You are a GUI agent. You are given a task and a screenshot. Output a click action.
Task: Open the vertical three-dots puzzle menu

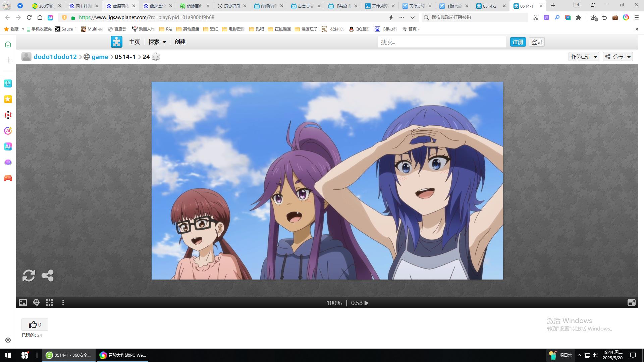(63, 303)
